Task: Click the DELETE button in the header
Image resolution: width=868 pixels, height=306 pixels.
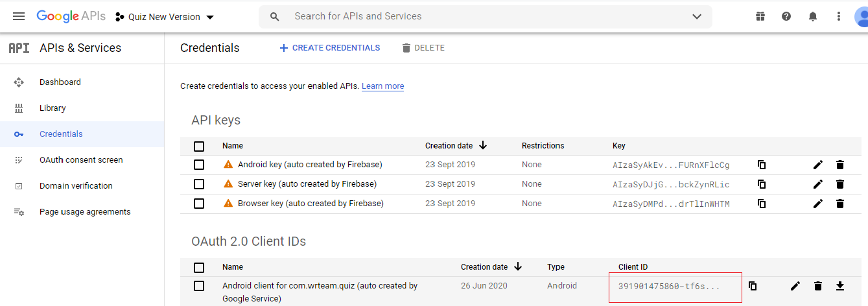Action: pos(423,48)
